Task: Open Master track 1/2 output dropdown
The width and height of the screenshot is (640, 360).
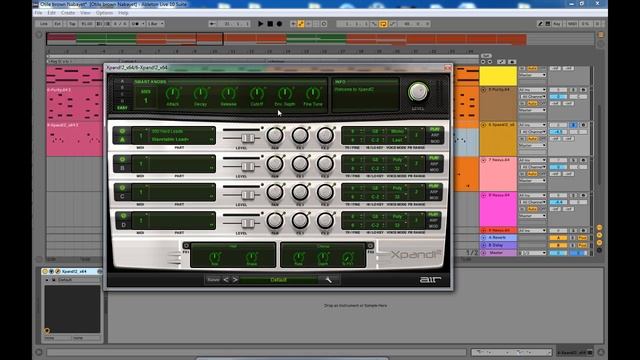Action: [532, 253]
